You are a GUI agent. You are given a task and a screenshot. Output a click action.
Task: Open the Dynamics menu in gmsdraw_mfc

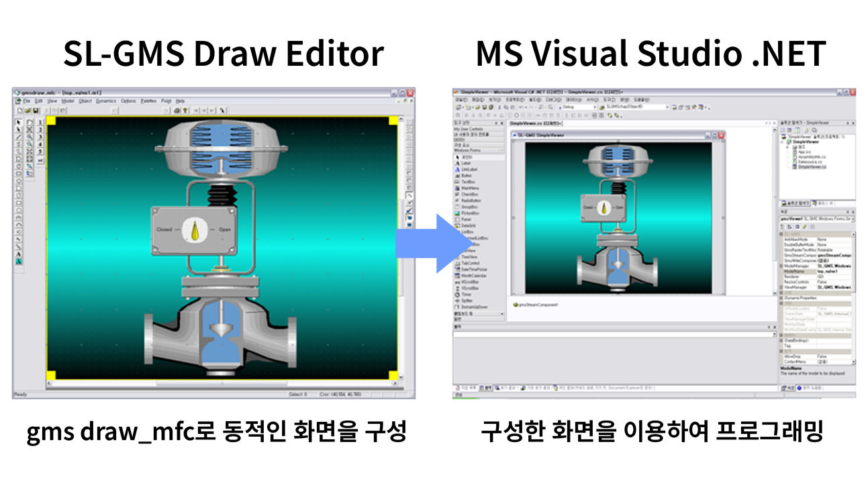(x=106, y=101)
